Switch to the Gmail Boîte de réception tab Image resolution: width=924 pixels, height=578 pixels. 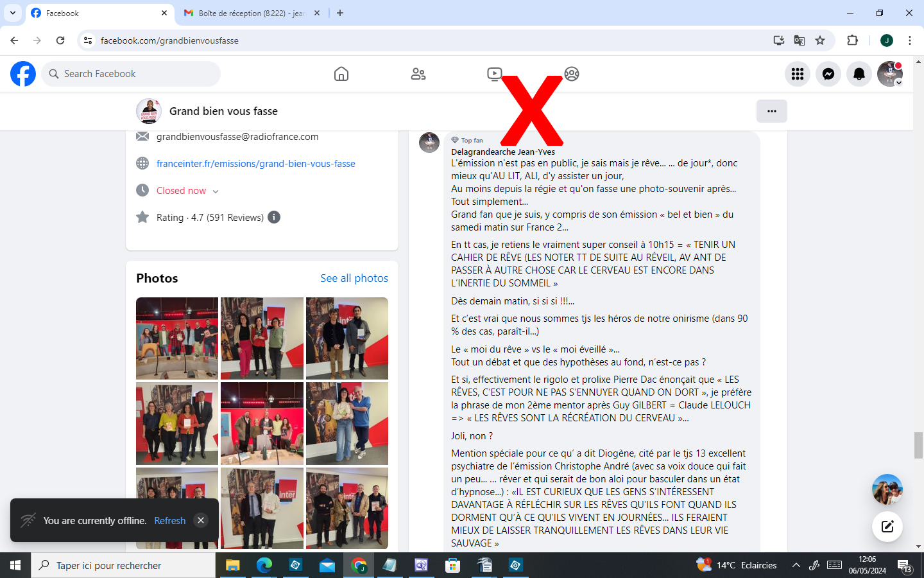click(x=252, y=13)
